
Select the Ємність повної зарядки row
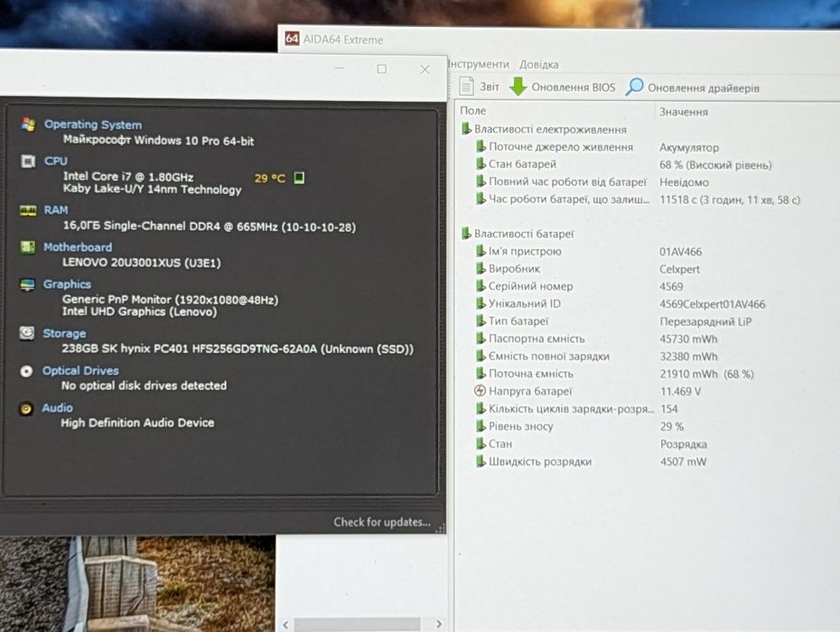pyautogui.click(x=548, y=356)
